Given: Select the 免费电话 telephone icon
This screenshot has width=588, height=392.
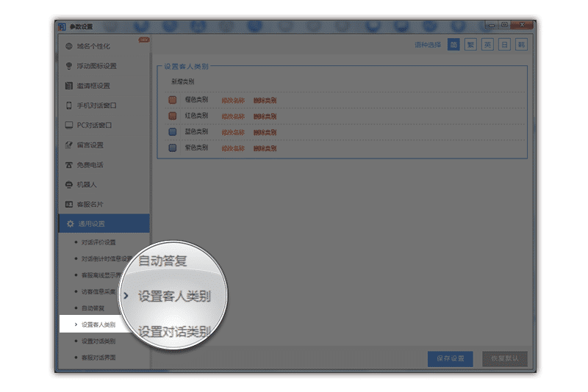Looking at the screenshot, I should click(x=68, y=164).
